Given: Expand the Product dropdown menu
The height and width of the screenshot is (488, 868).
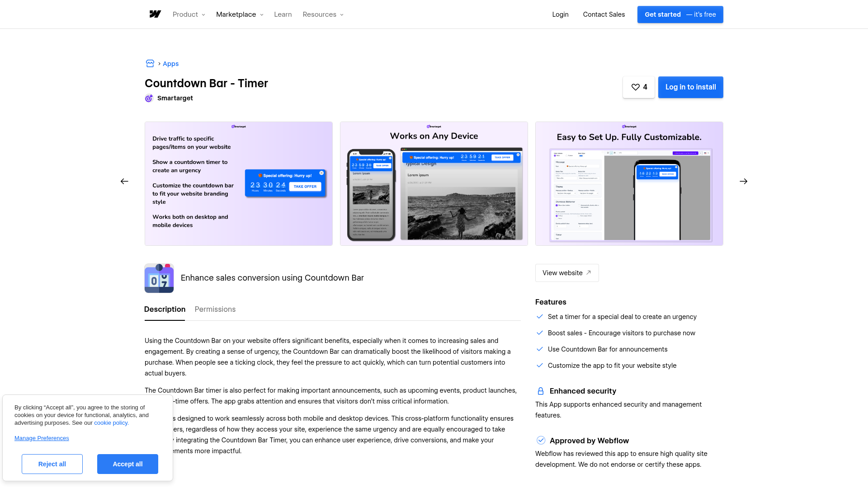Looking at the screenshot, I should [x=189, y=14].
